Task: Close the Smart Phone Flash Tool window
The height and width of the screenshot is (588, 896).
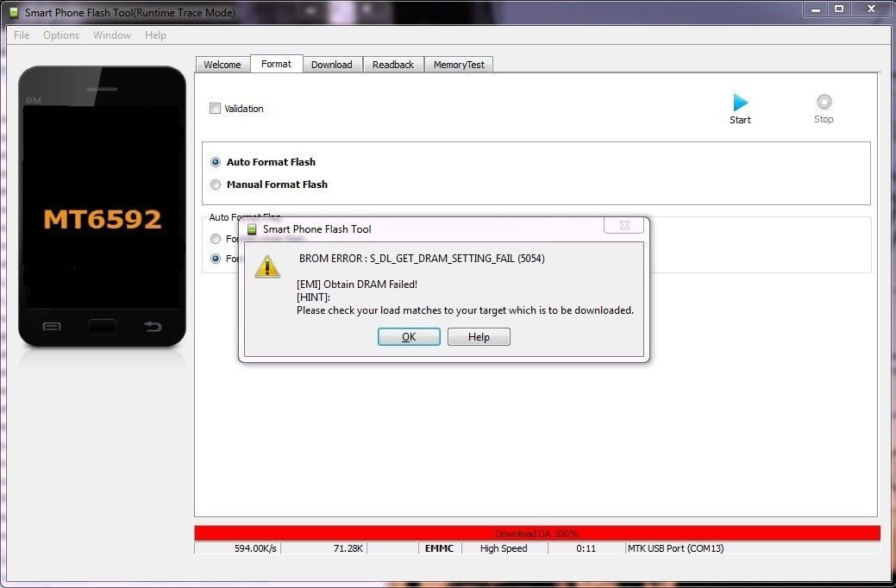Action: point(872,9)
